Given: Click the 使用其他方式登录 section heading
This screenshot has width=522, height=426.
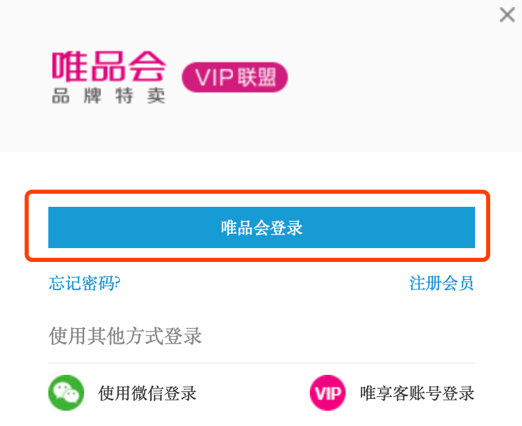Looking at the screenshot, I should click(x=125, y=336).
